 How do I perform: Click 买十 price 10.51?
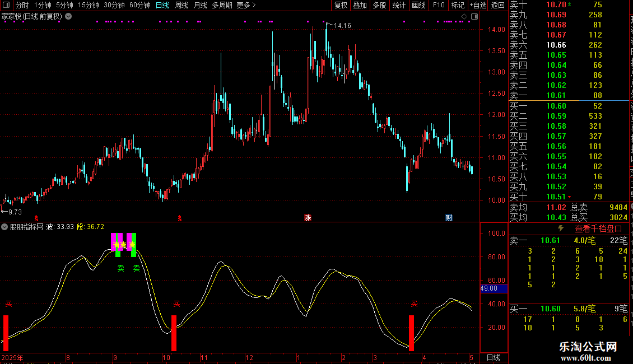[x=556, y=197]
